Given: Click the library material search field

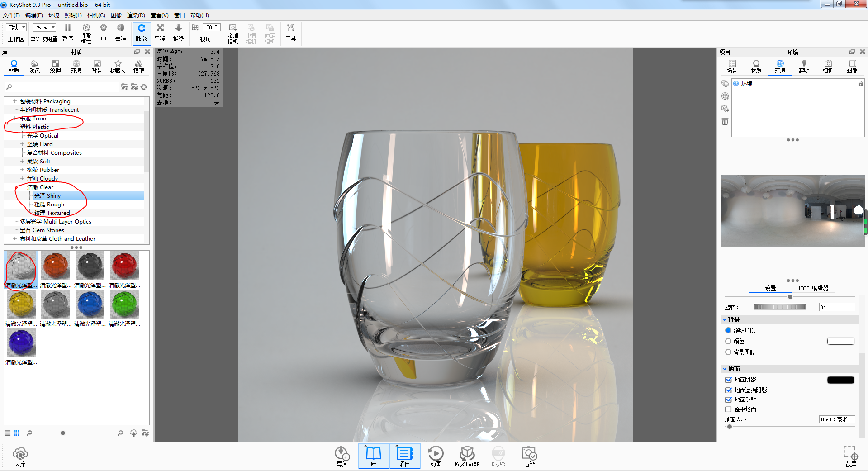Looking at the screenshot, I should click(x=62, y=87).
